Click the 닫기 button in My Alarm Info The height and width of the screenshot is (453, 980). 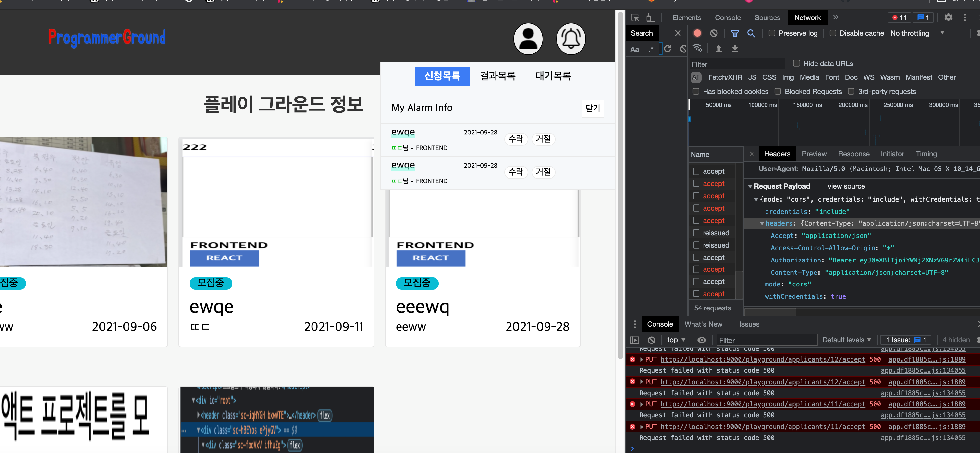click(592, 109)
